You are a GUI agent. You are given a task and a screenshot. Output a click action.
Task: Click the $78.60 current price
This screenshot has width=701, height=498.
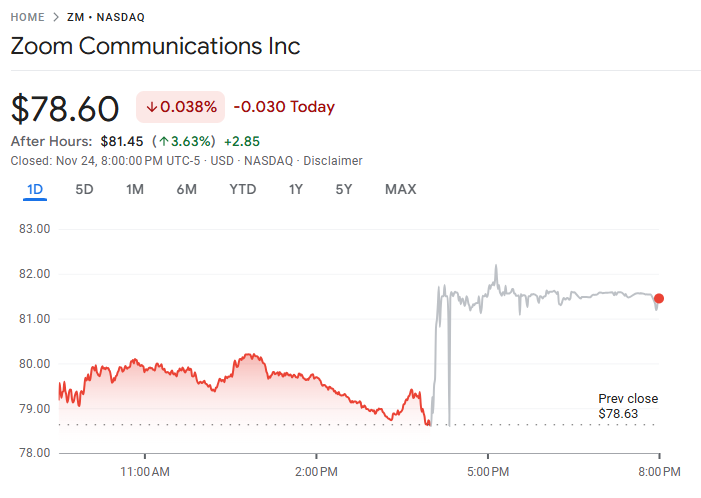65,108
